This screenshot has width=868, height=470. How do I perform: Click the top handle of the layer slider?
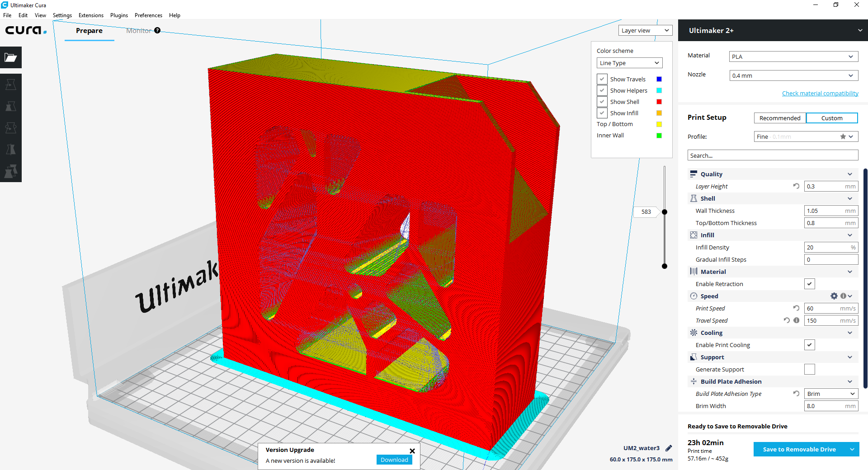click(665, 211)
